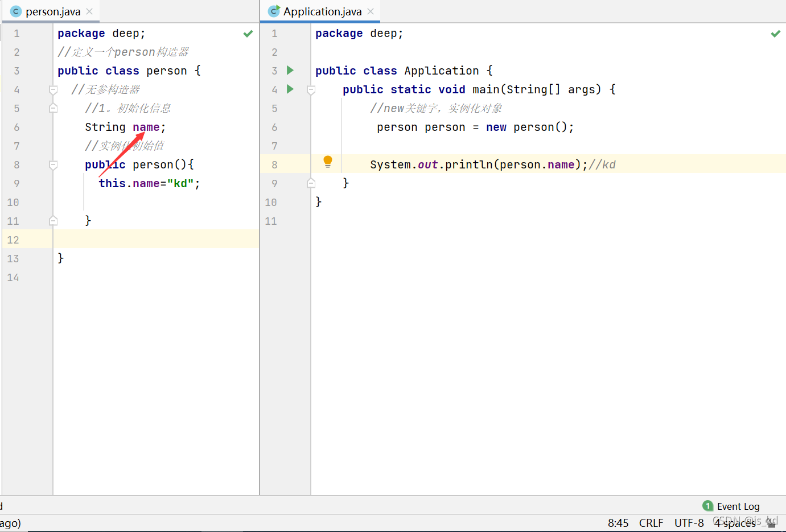
Task: Click the Application.java class file icon
Action: click(x=274, y=11)
